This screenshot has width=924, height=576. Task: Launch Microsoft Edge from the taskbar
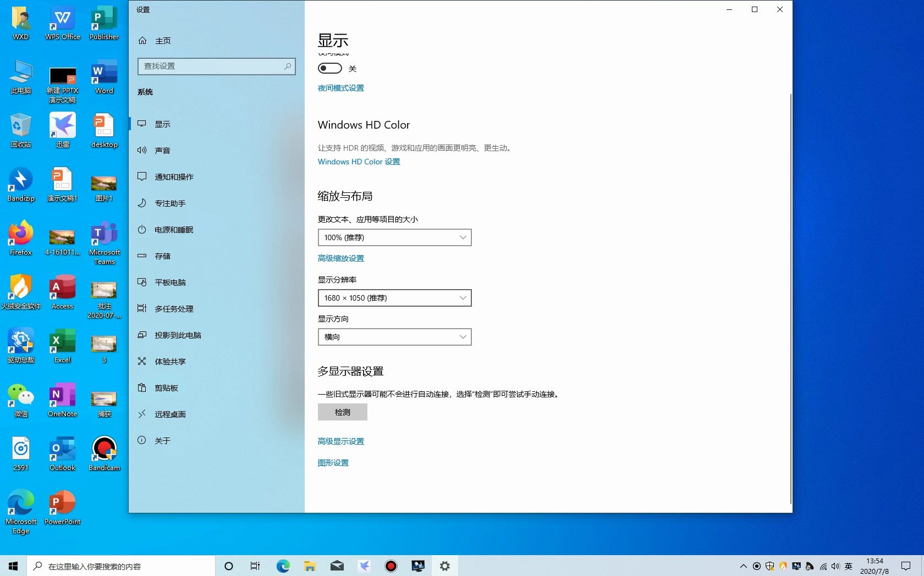(283, 566)
